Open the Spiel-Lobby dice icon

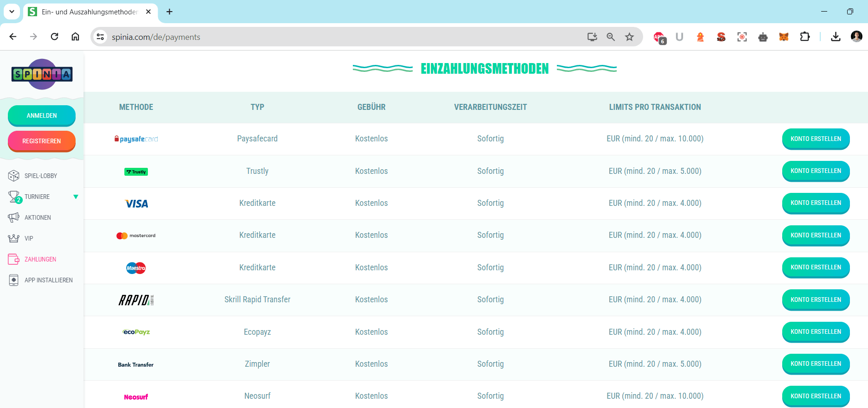pyautogui.click(x=14, y=176)
